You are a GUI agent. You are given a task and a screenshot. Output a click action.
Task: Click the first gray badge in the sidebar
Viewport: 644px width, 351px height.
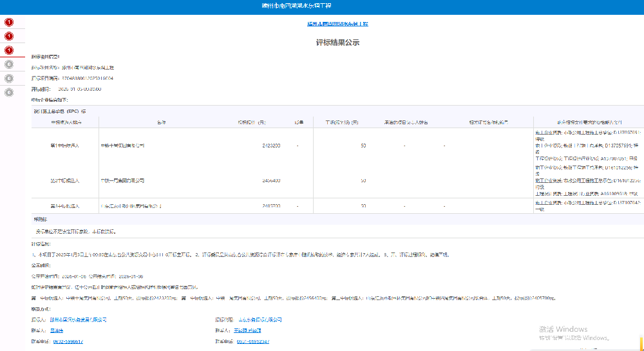(9, 64)
